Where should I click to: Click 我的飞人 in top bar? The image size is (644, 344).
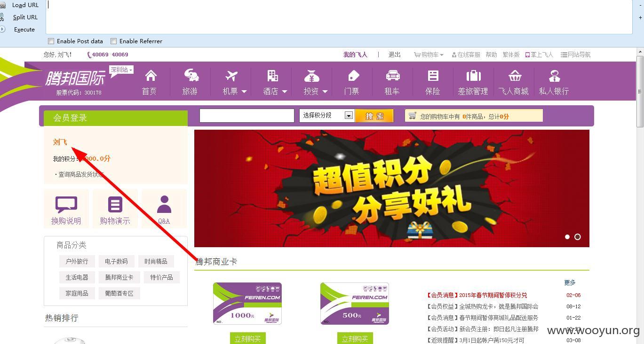click(355, 55)
